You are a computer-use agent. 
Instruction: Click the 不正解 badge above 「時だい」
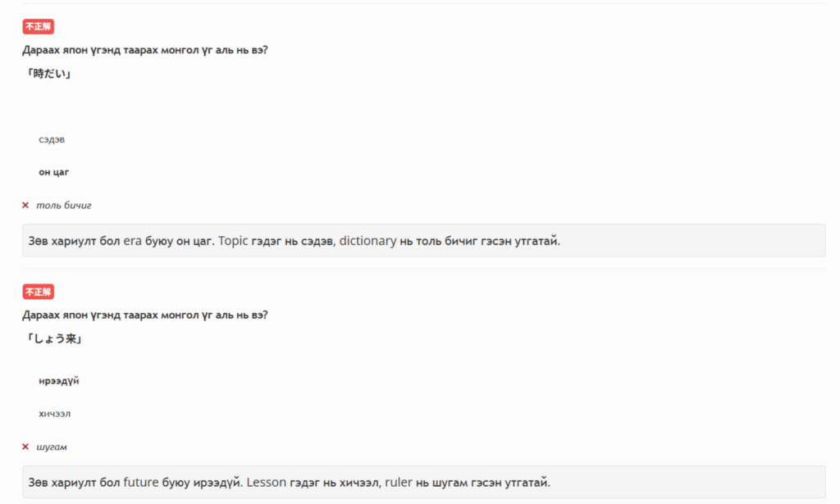[x=38, y=27]
